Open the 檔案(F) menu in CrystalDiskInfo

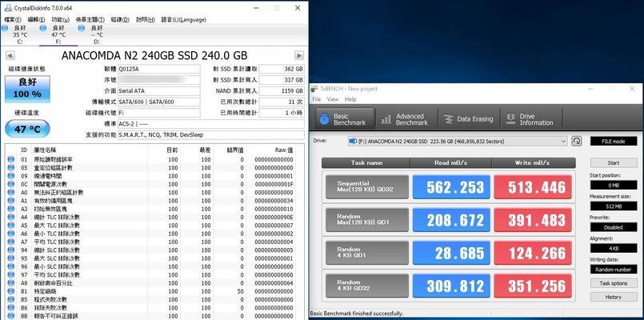[12, 19]
